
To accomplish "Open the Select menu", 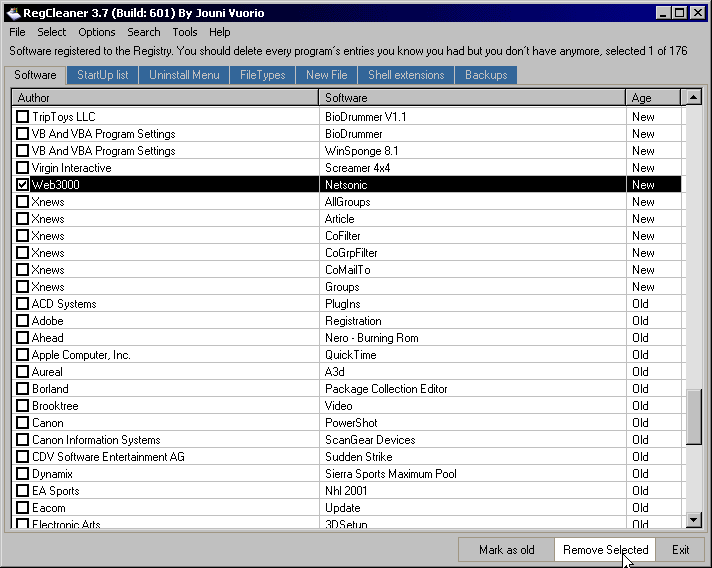I will coord(51,32).
